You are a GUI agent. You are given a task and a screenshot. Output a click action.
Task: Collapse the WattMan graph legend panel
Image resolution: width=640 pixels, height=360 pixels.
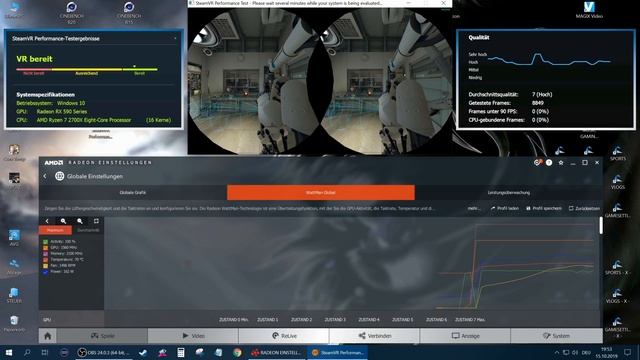click(47, 221)
